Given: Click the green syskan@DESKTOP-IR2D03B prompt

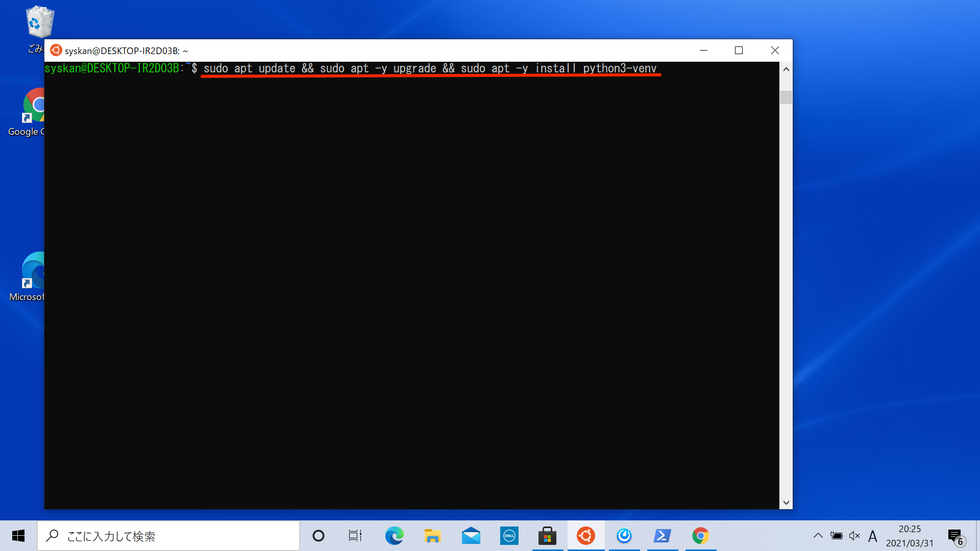Looking at the screenshot, I should tap(112, 68).
